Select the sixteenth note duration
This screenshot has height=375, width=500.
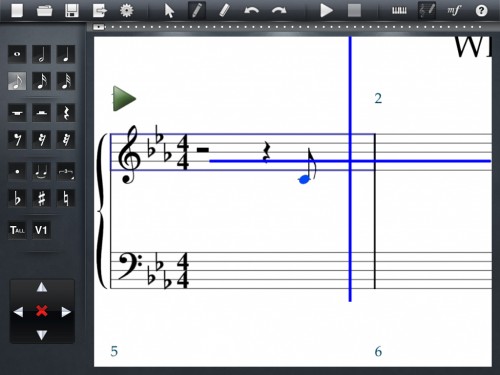(x=41, y=81)
